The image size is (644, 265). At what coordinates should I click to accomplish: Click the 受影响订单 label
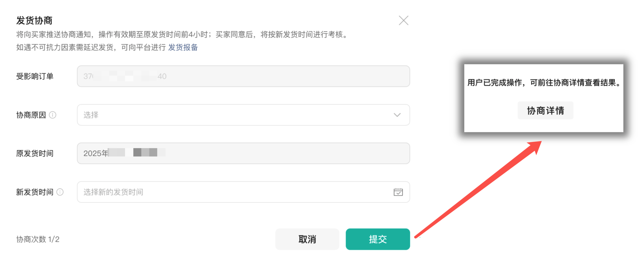pyautogui.click(x=35, y=76)
